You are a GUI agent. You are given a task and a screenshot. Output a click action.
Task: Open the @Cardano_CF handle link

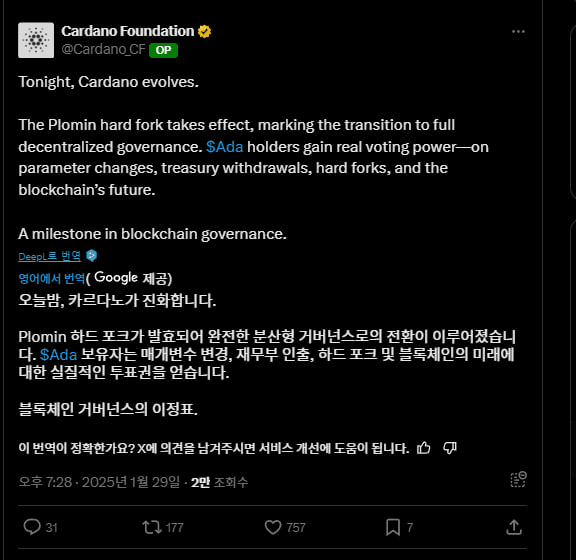(x=104, y=49)
